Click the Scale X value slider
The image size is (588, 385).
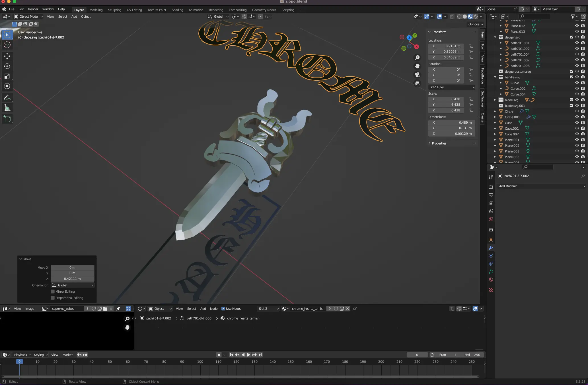(x=446, y=99)
